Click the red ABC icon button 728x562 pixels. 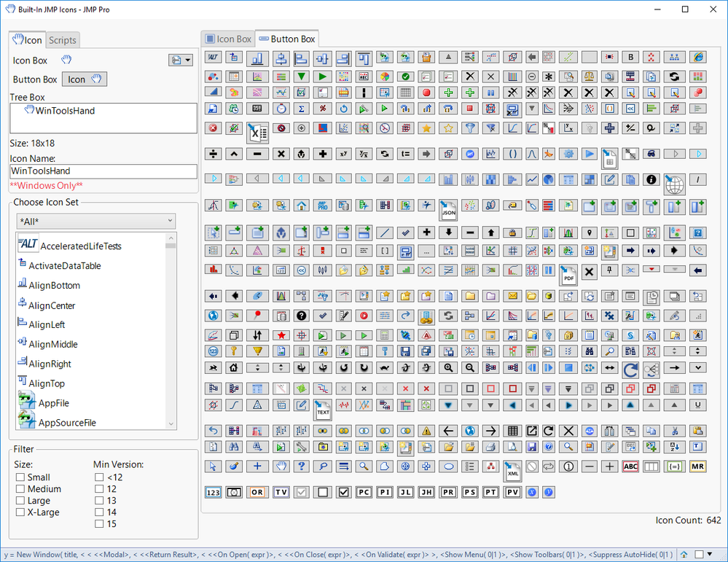[630, 467]
